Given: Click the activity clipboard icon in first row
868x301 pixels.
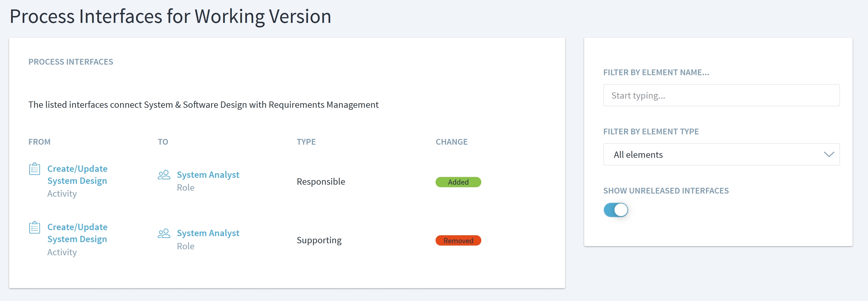Looking at the screenshot, I should [34, 169].
